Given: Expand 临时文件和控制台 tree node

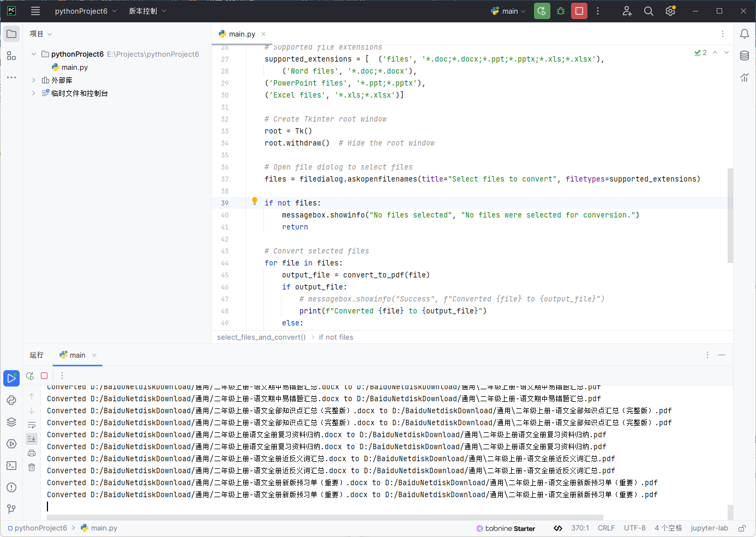Looking at the screenshot, I should 34,93.
